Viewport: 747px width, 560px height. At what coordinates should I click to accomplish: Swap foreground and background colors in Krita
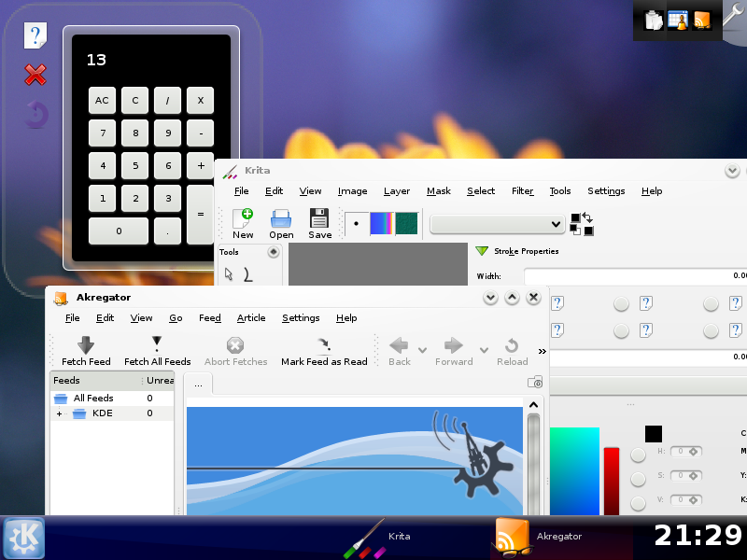(x=587, y=218)
